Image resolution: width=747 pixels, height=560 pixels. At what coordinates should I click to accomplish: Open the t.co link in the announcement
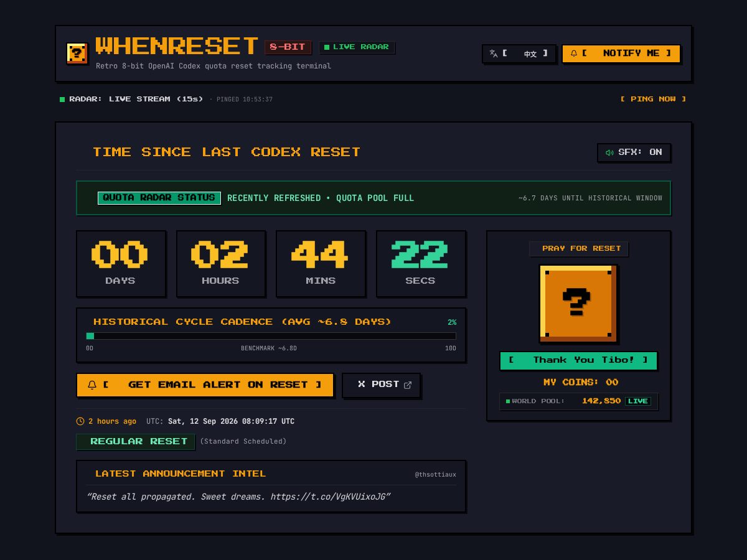pyautogui.click(x=329, y=497)
